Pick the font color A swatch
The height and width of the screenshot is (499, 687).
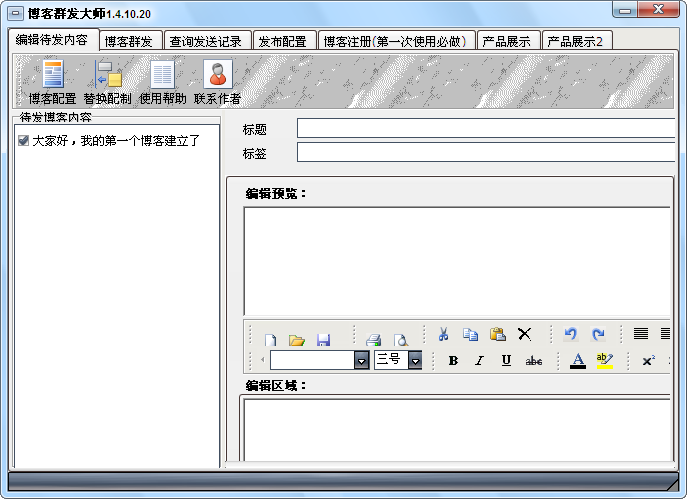(x=577, y=360)
